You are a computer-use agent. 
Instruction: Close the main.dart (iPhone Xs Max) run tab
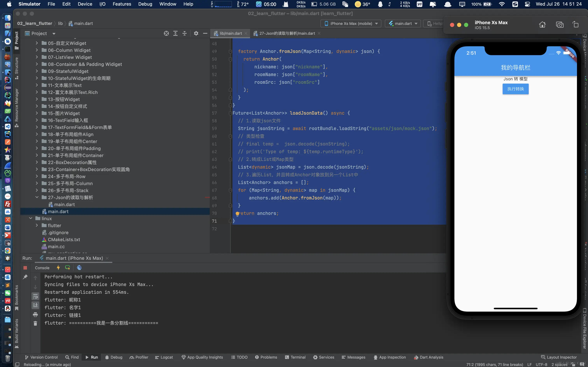pos(107,258)
